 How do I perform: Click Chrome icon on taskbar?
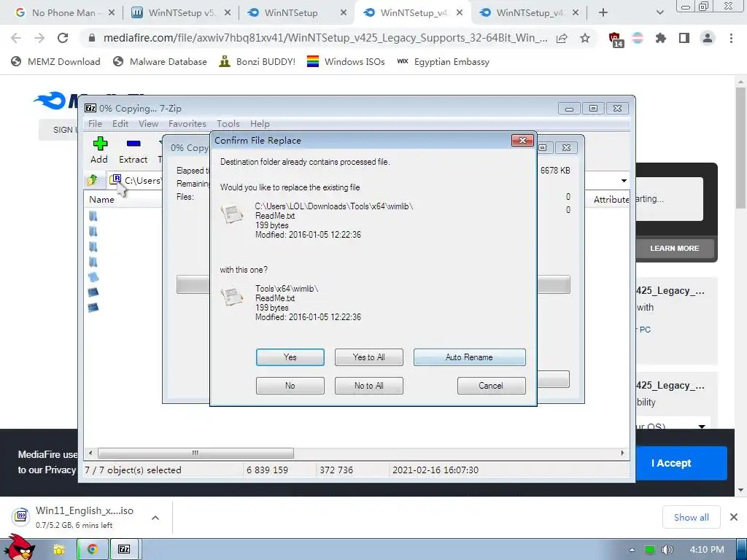(92, 550)
